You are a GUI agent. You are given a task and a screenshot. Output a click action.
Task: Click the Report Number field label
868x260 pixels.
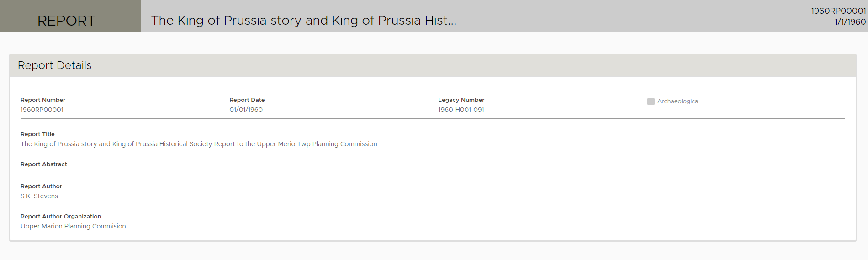tap(43, 100)
